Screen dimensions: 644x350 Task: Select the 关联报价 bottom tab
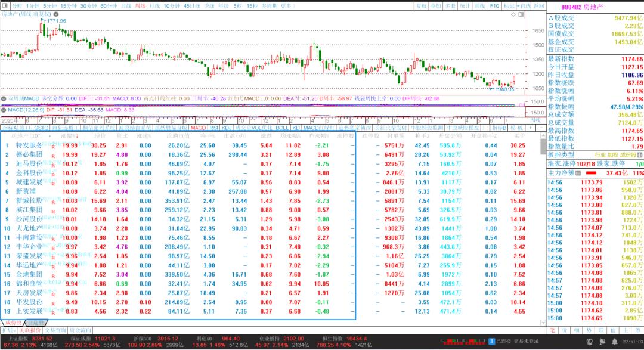point(30,330)
